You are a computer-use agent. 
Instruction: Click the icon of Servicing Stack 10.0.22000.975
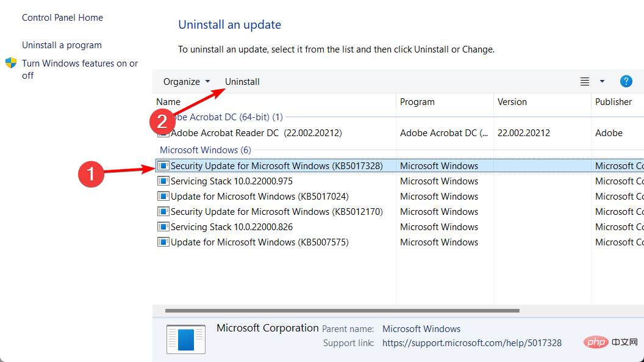[163, 181]
